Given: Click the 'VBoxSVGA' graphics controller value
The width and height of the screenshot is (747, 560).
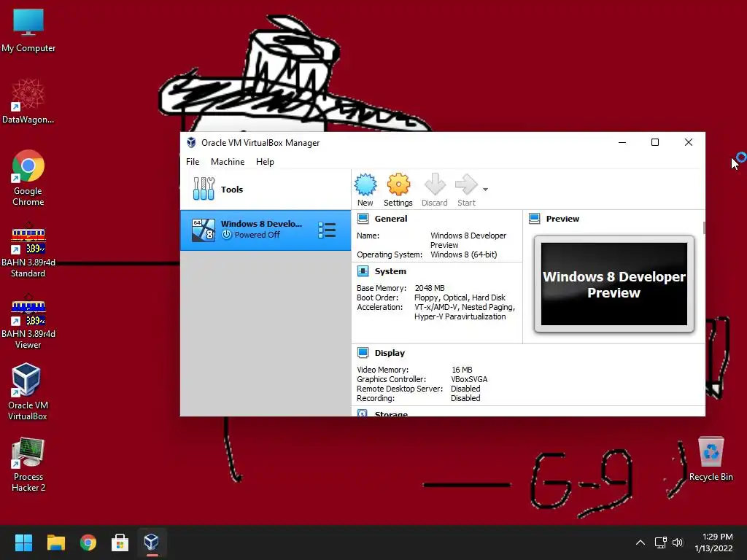Looking at the screenshot, I should (x=469, y=379).
